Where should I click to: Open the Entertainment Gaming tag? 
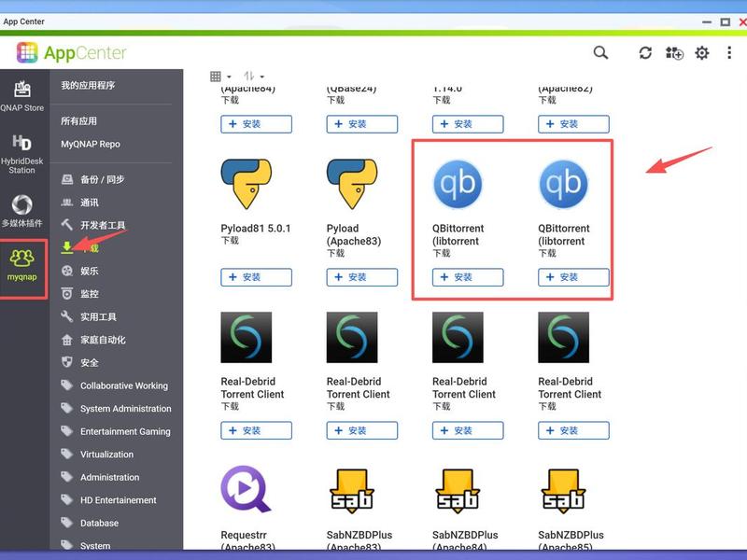point(115,431)
